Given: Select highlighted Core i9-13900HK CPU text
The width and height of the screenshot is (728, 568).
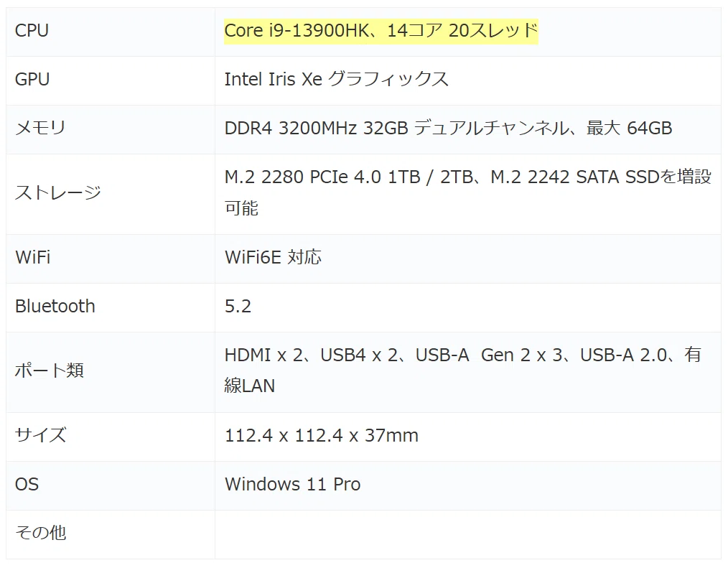Looking at the screenshot, I should coord(381,31).
